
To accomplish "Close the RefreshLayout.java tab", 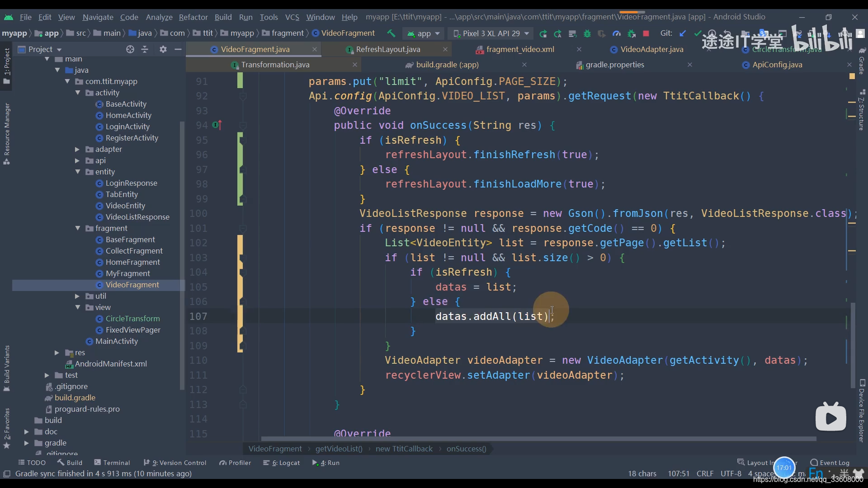I will point(445,49).
